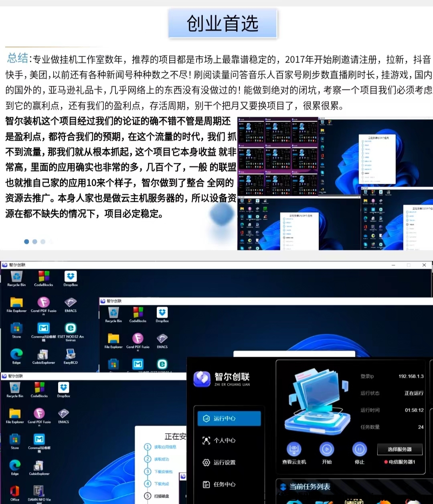Go to 运行设置 settings menu
Viewport: 433px width, 504px height.
click(225, 463)
